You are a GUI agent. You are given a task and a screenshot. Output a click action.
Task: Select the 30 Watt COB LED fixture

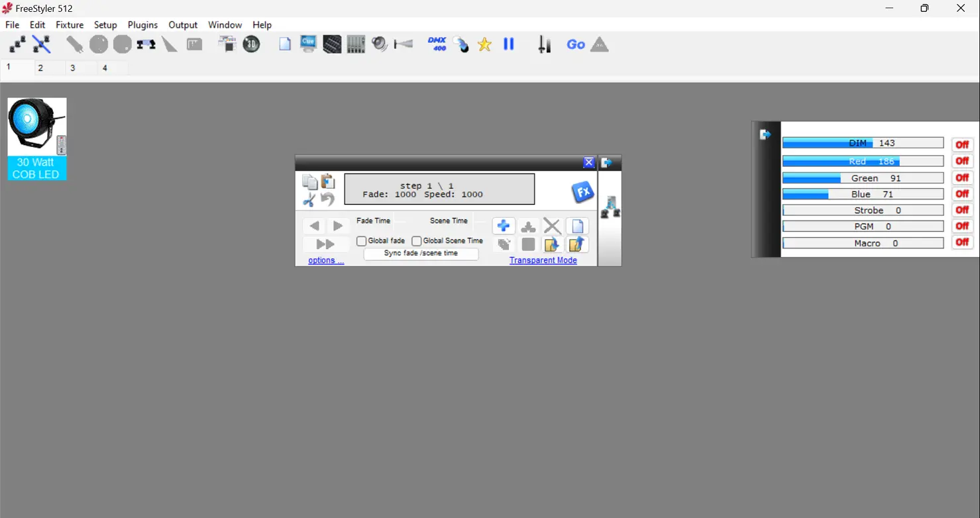pyautogui.click(x=37, y=139)
